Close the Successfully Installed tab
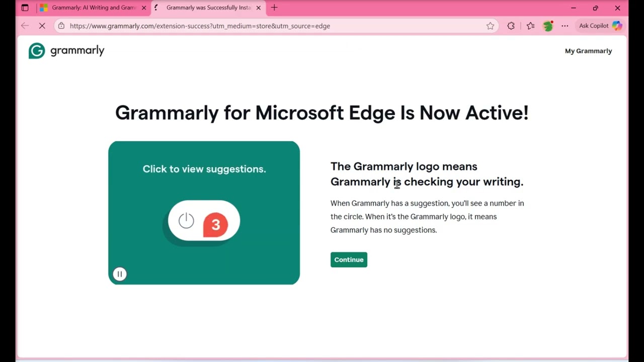 (x=259, y=8)
